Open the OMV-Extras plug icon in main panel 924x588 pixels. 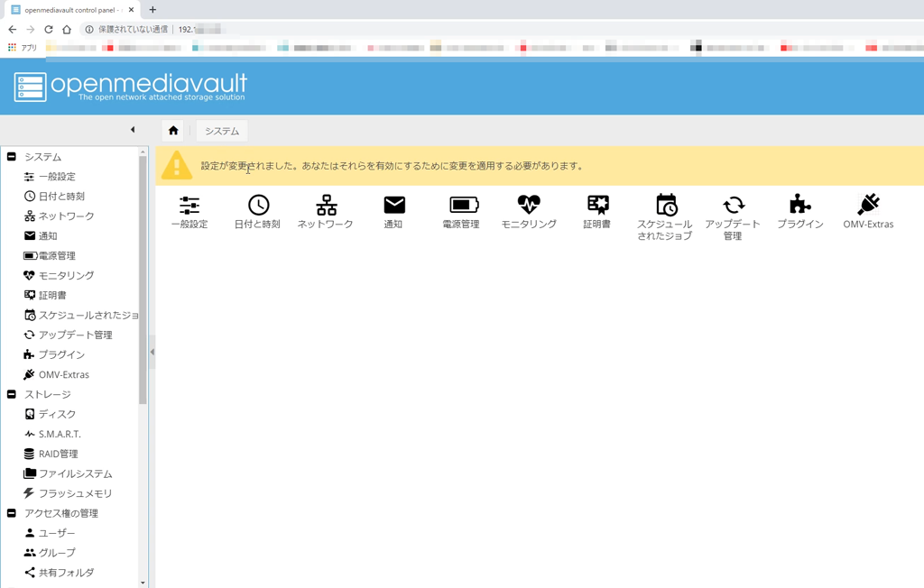(x=868, y=206)
